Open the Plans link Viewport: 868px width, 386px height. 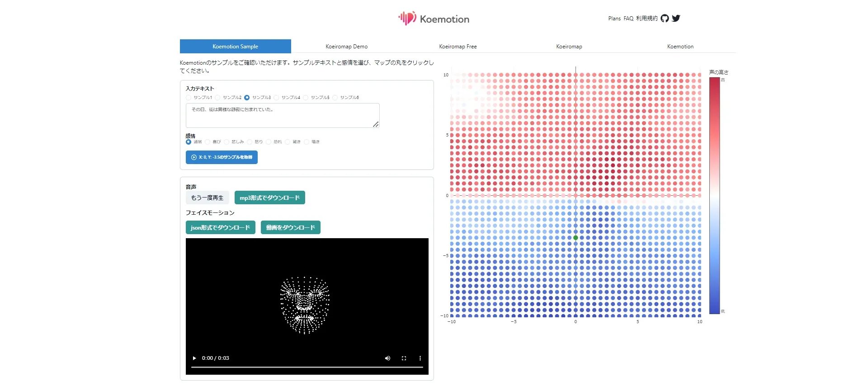click(x=614, y=19)
